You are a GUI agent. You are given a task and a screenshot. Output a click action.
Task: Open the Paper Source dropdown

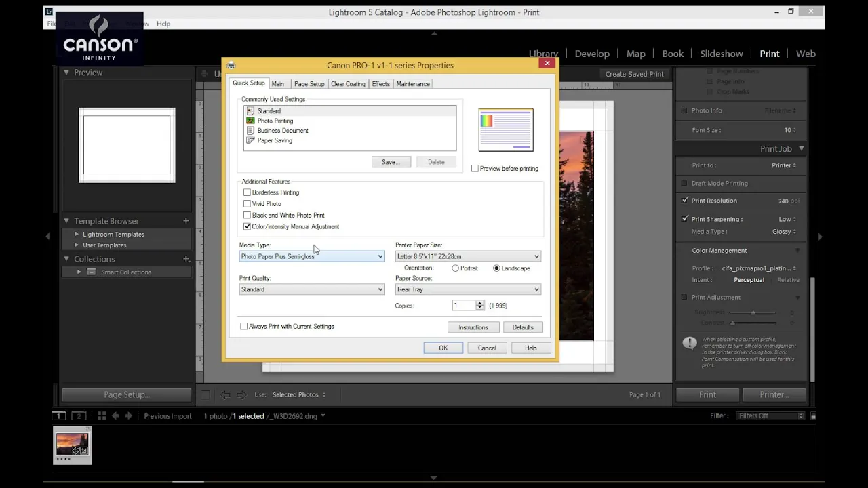[x=468, y=289]
